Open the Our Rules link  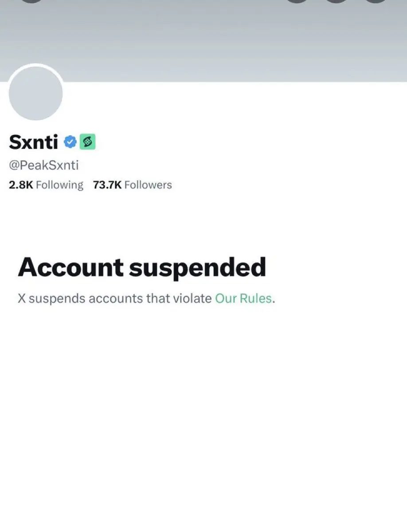pyautogui.click(x=243, y=299)
